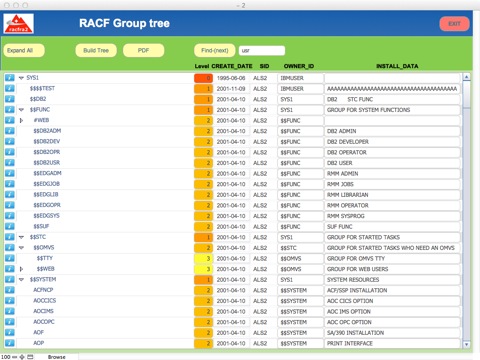Click the red EXIT button
The height and width of the screenshot is (360, 480).
coord(454,24)
